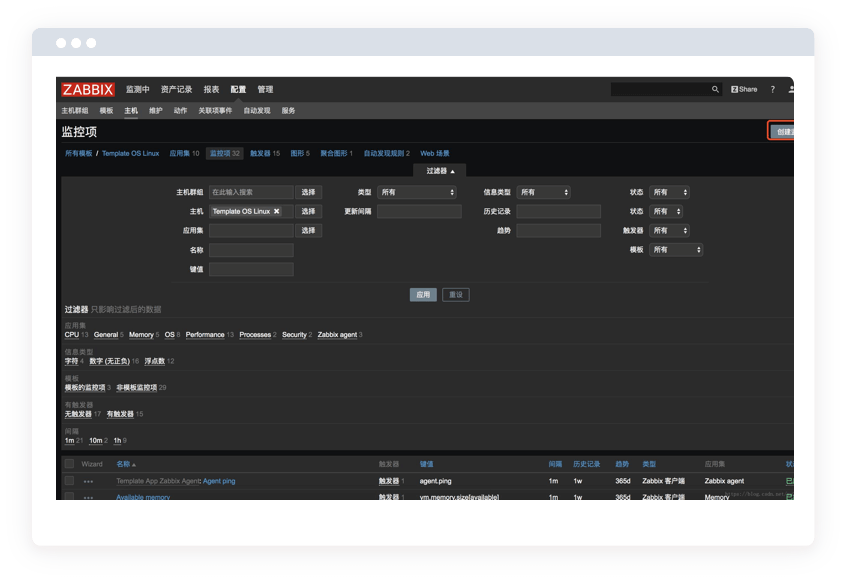This screenshot has width=846, height=580.
Task: Open the Template OS Linux breadcrumb link
Action: (131, 153)
